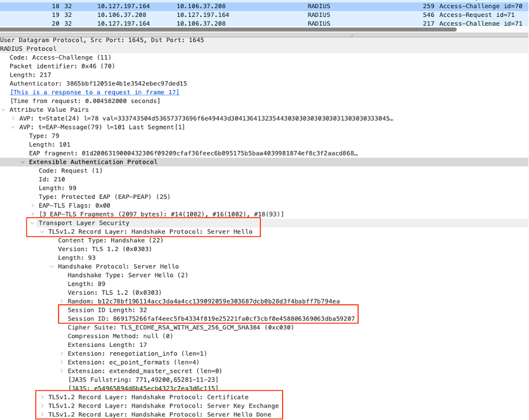Image resolution: width=529 pixels, height=420 pixels.
Task: Click the pane divider grip above protocol details
Action: tap(352, 35)
